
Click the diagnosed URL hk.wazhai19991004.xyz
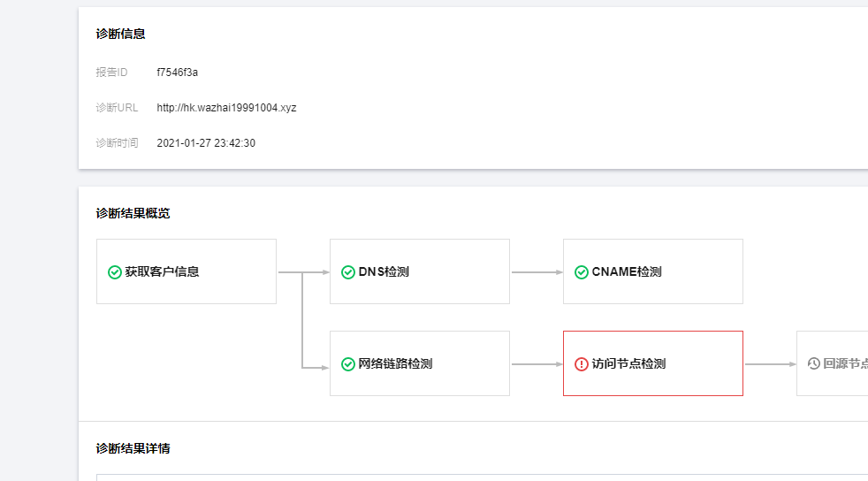click(226, 108)
